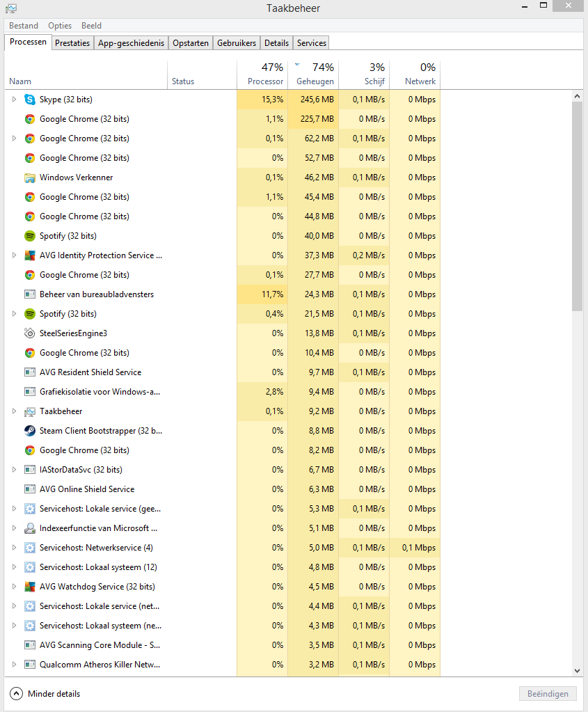588x712 pixels.
Task: Click Minder details button
Action: click(45, 694)
